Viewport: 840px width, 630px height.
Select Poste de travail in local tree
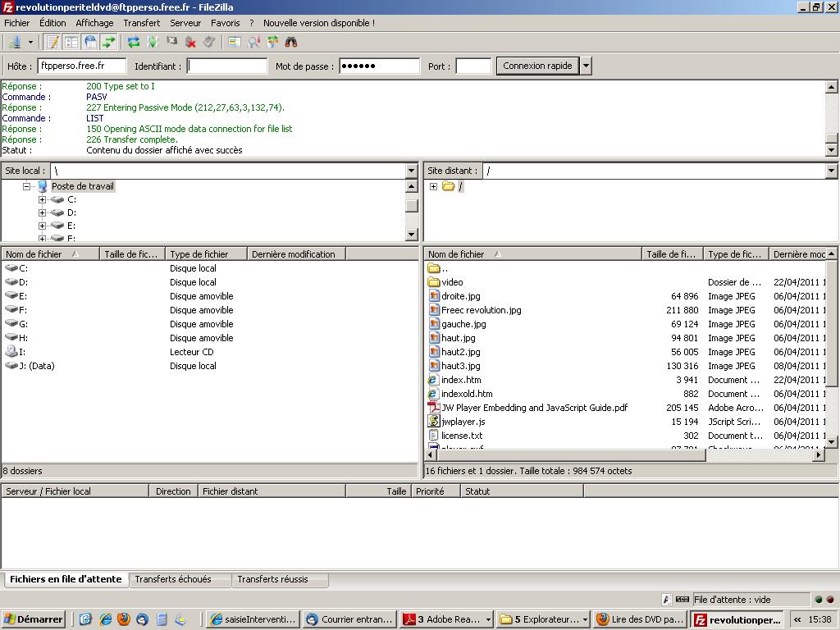tap(83, 186)
